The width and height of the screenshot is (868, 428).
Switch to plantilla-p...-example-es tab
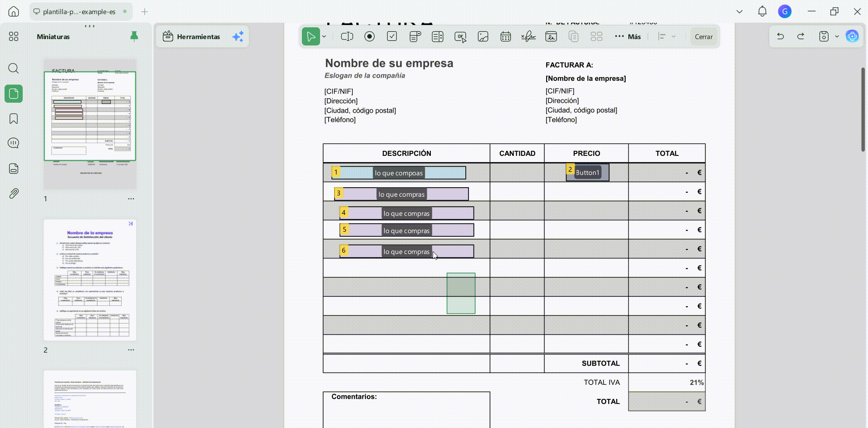(x=80, y=11)
